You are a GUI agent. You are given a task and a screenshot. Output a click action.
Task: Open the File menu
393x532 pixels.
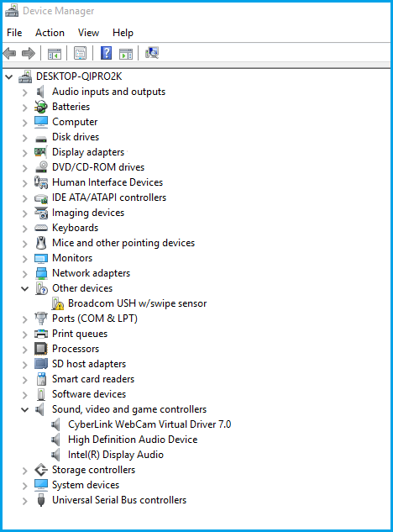14,33
